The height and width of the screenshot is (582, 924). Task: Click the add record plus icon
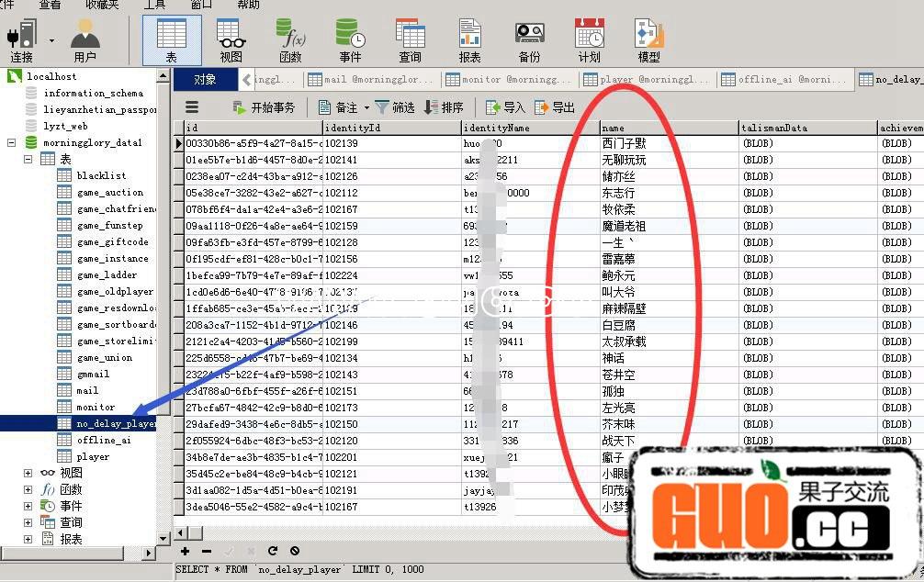pos(187,551)
